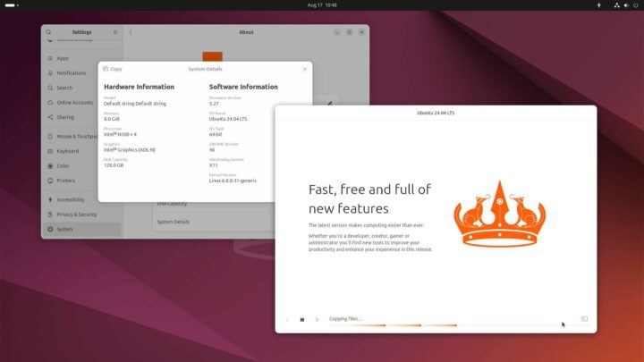The image size is (644, 362).
Task: Open Notifications in Settings sidebar
Action: [x=72, y=73]
